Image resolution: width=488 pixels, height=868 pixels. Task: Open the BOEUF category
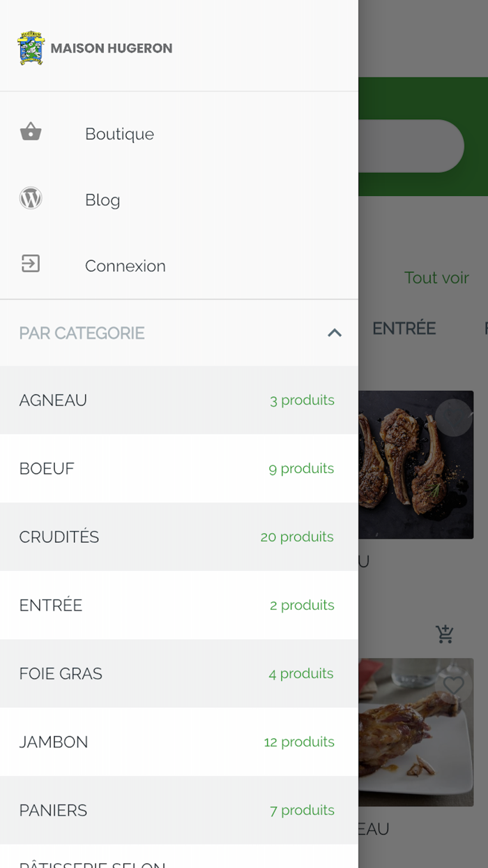pyautogui.click(x=47, y=469)
